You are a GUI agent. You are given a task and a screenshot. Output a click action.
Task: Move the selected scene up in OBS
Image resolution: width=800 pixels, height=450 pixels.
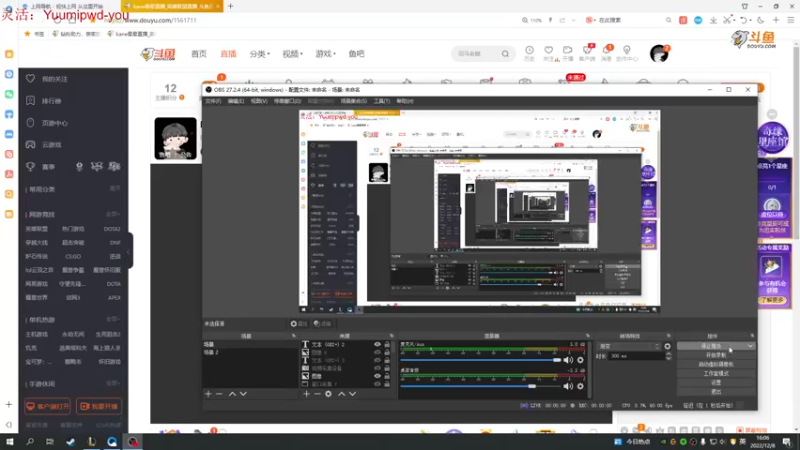coord(232,394)
